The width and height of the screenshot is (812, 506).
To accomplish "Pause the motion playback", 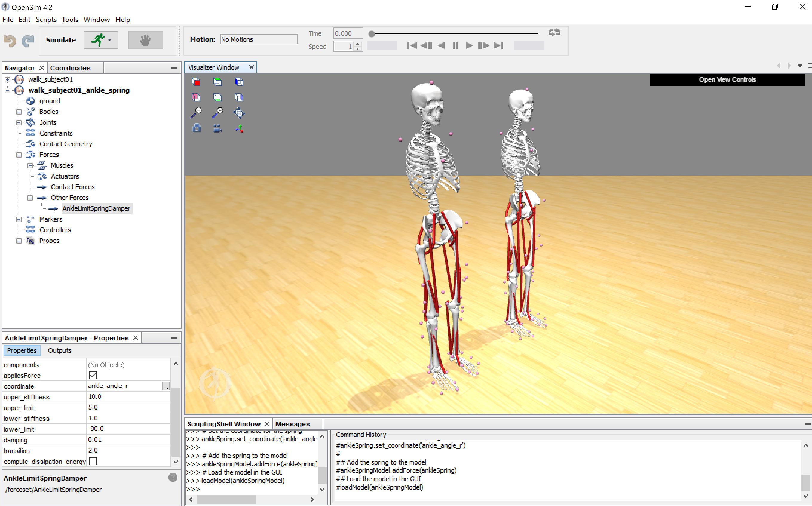I will pos(455,45).
